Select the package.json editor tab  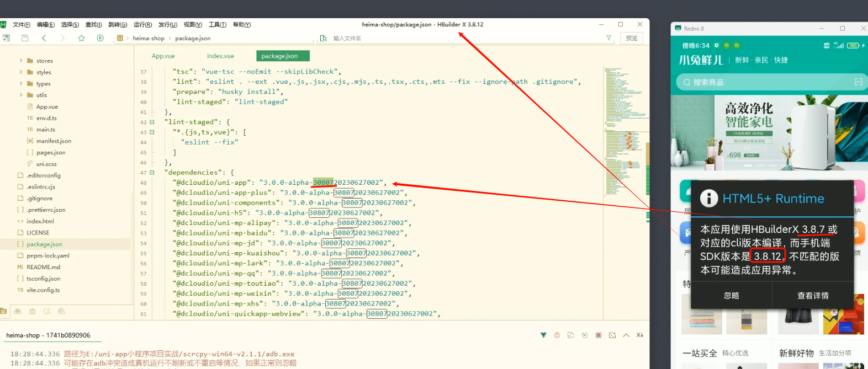tap(283, 56)
